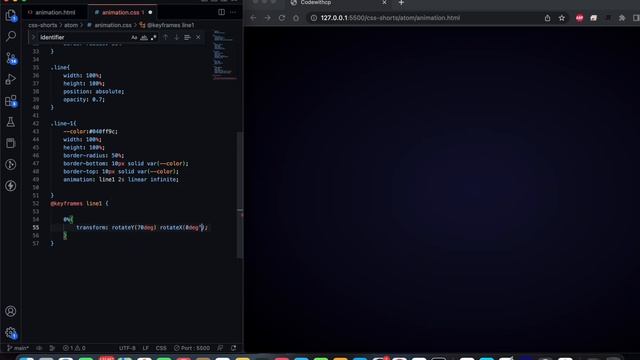Open notifications bell in status bar

pyautogui.click(x=233, y=348)
